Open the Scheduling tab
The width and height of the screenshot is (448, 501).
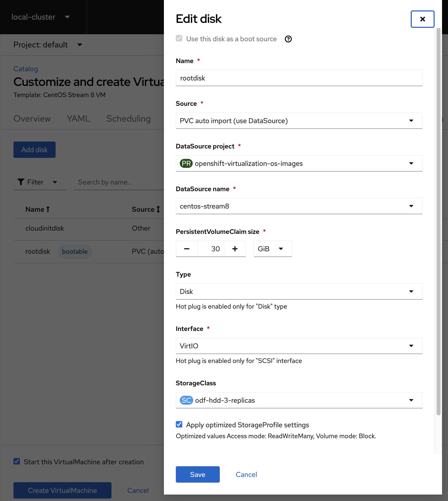click(128, 119)
